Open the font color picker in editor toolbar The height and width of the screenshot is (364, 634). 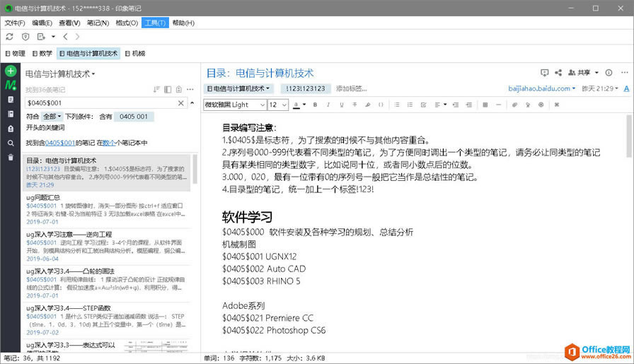(x=297, y=105)
